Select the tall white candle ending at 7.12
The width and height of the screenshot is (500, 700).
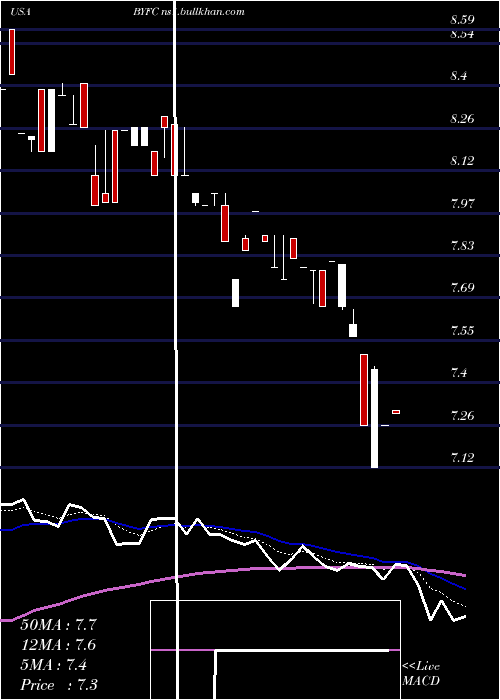pyautogui.click(x=375, y=418)
